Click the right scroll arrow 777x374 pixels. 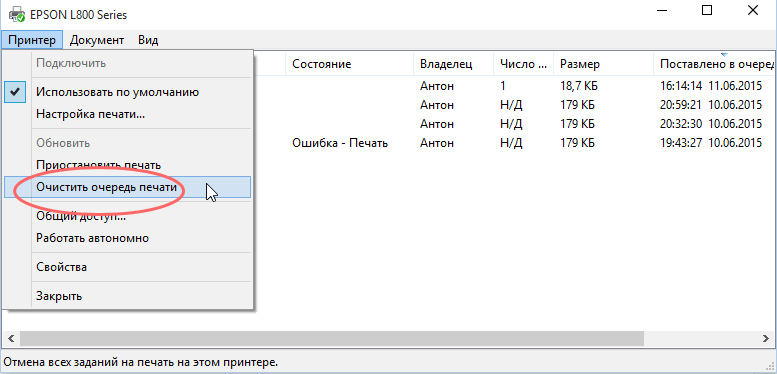766,339
